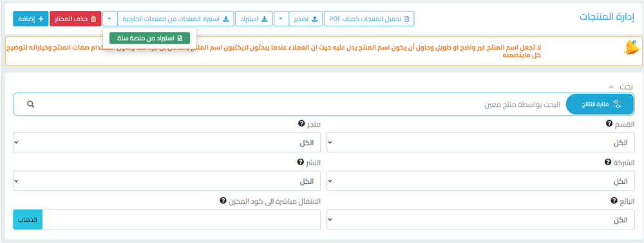Viewport: 644px width, 243px height.
Task: Click the red حذف المختار button
Action: [x=75, y=19]
